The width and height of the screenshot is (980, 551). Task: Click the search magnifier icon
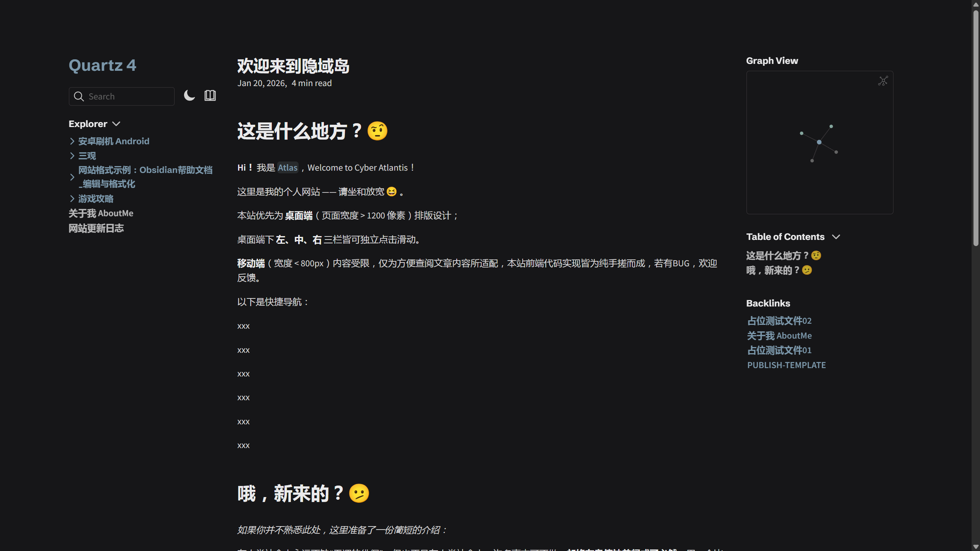pyautogui.click(x=79, y=96)
